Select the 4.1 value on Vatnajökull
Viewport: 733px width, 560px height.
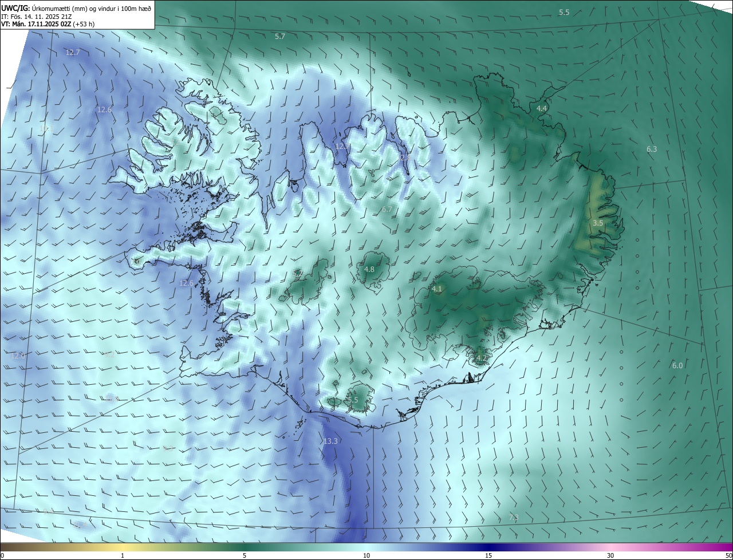coord(437,289)
